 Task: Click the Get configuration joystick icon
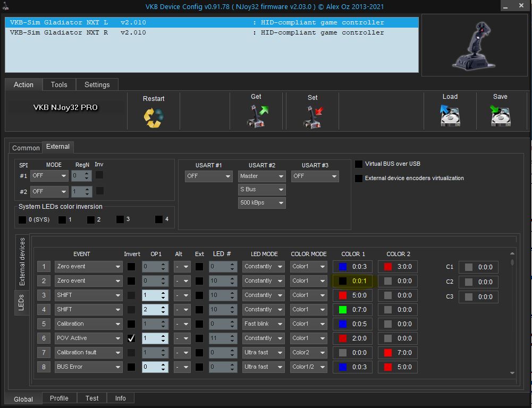257,116
